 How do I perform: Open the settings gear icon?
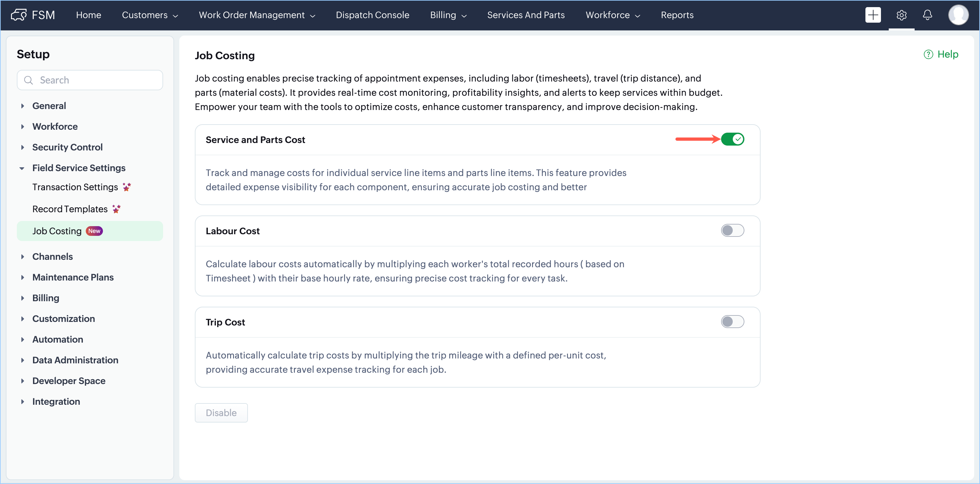click(901, 15)
